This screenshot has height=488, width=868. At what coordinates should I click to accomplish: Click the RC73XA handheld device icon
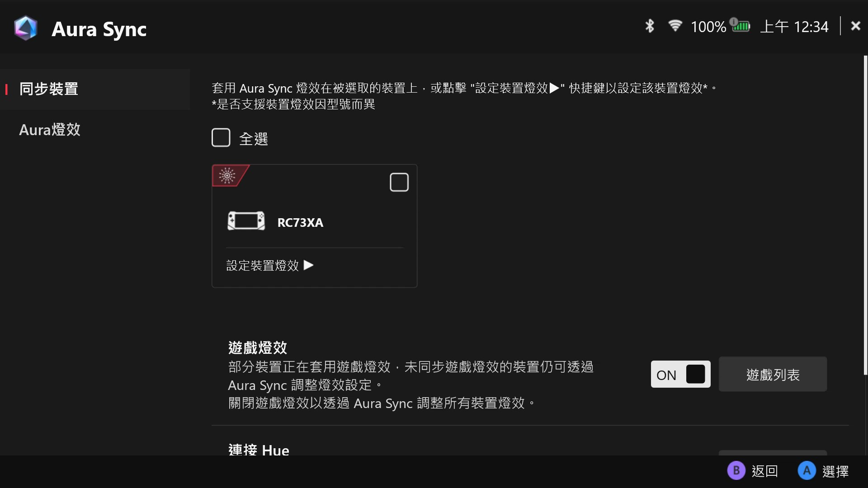point(246,221)
